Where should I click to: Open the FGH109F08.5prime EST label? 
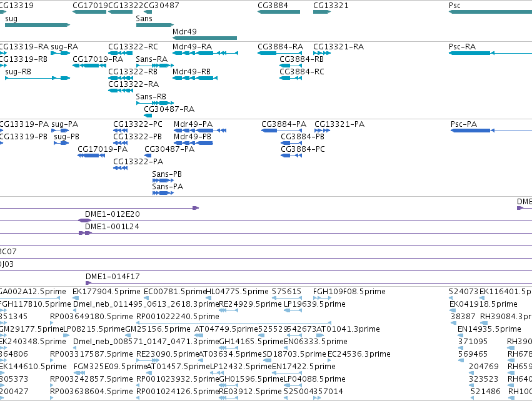(x=349, y=292)
